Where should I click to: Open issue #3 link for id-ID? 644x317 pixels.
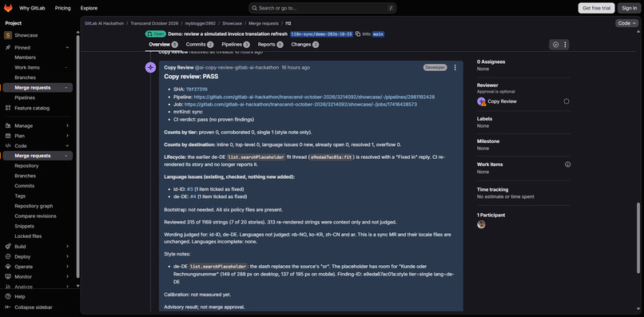pyautogui.click(x=189, y=189)
